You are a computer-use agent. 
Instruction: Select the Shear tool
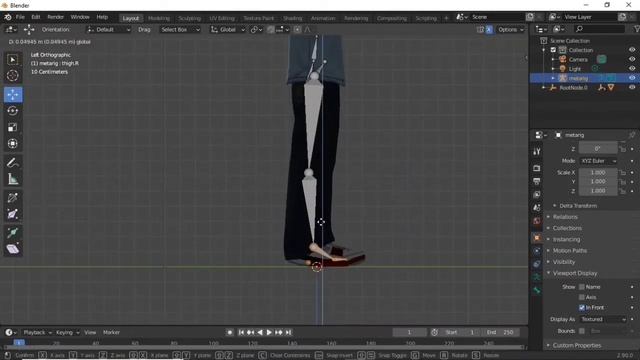[x=13, y=249]
